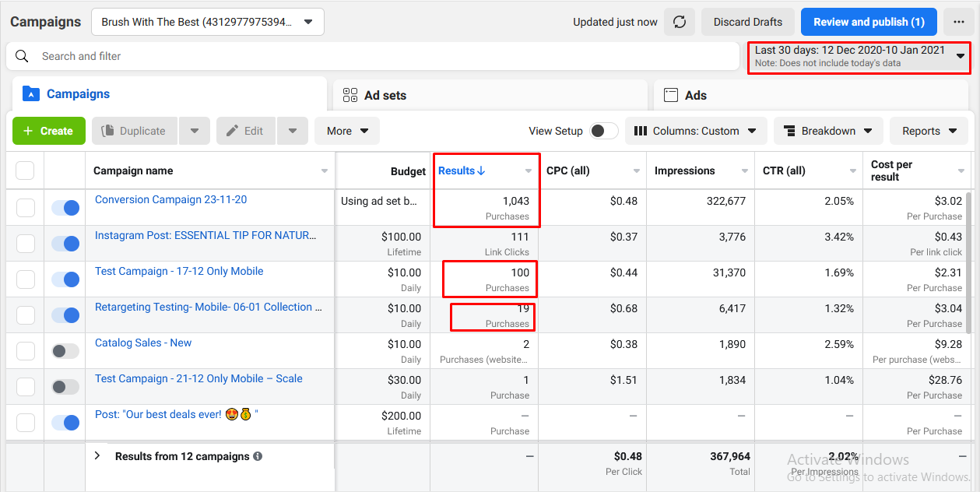Expand the Columns: Custom dropdown

[x=696, y=131]
